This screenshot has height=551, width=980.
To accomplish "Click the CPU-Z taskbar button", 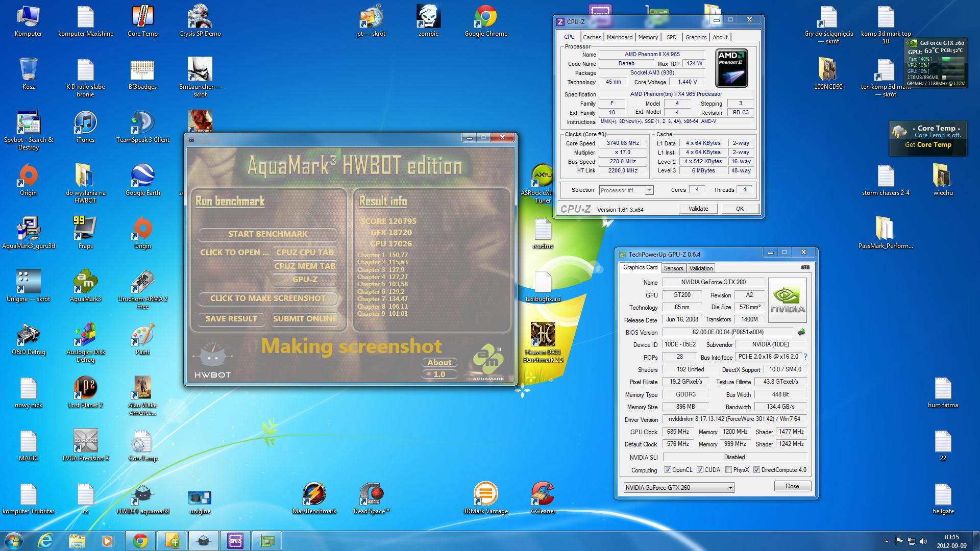I will [235, 540].
